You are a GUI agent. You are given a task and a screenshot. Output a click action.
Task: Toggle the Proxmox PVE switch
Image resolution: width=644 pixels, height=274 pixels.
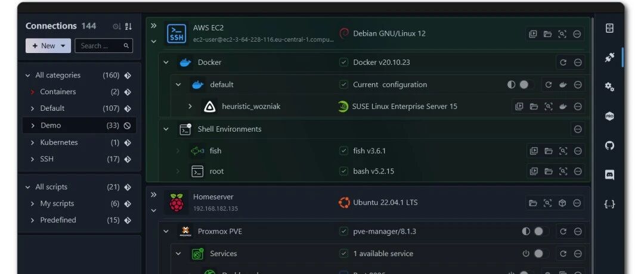tap(540, 232)
